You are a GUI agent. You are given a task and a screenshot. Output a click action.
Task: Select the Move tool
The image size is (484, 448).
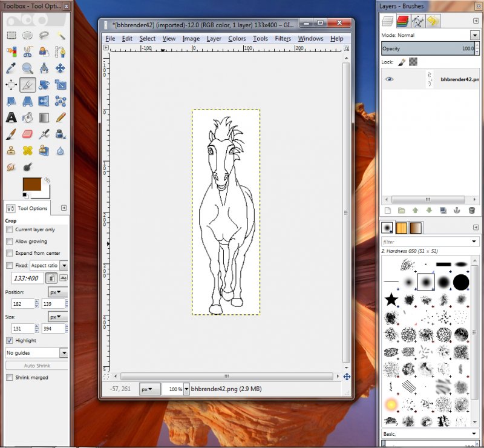pos(60,68)
